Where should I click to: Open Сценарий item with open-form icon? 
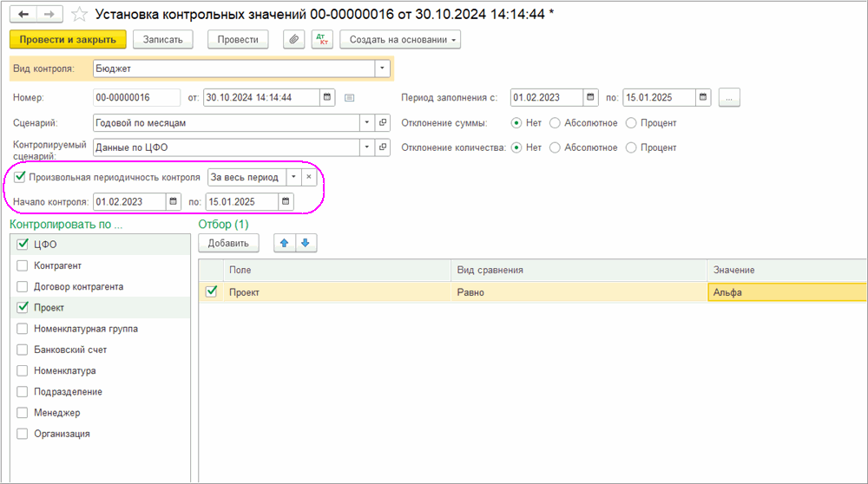pos(383,123)
